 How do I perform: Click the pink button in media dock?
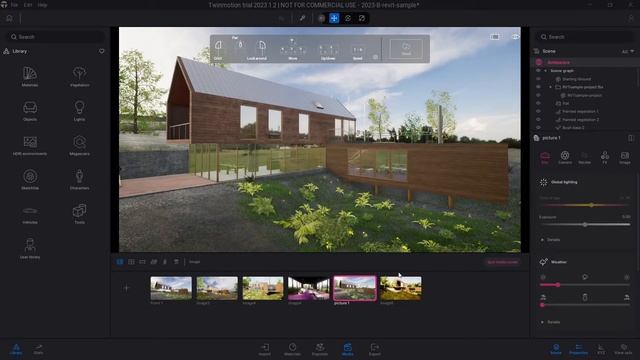[x=502, y=262]
